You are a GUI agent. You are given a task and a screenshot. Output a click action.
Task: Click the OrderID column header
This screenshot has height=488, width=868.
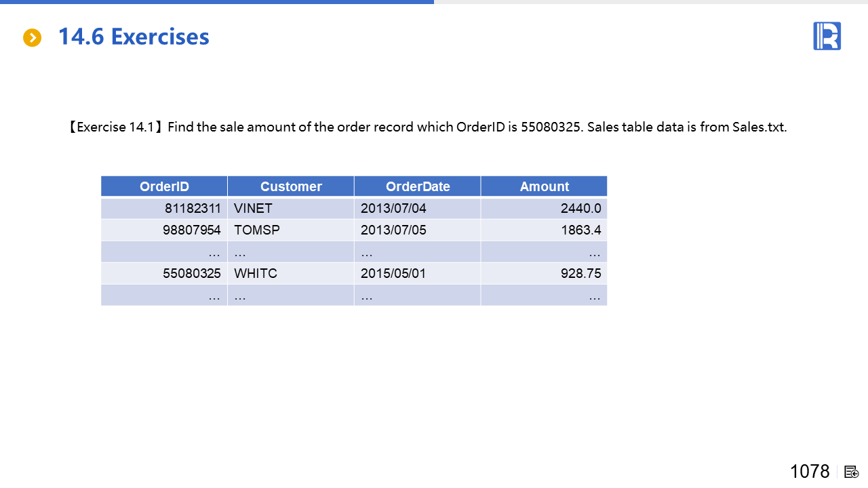coord(164,186)
